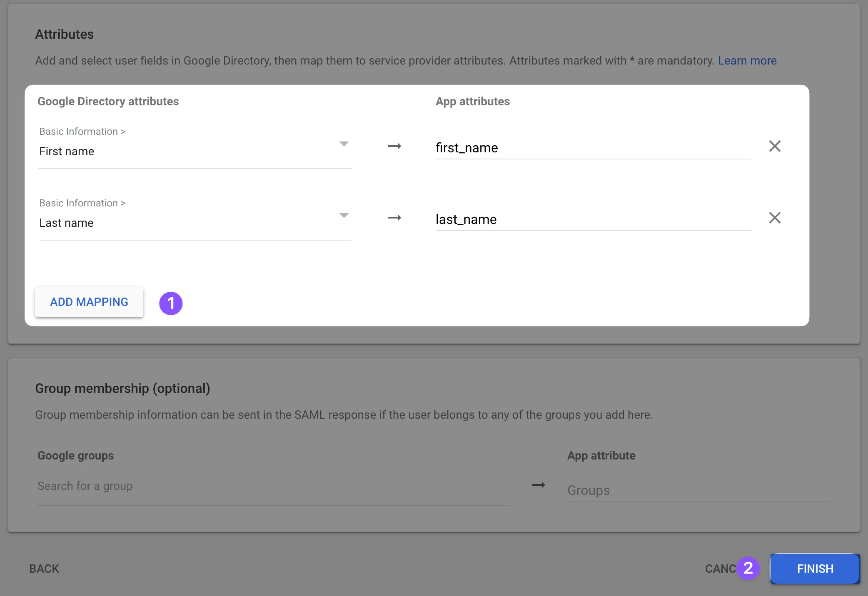This screenshot has height=596, width=868.
Task: Remove the last_name attribute mapping
Action: [x=775, y=218]
